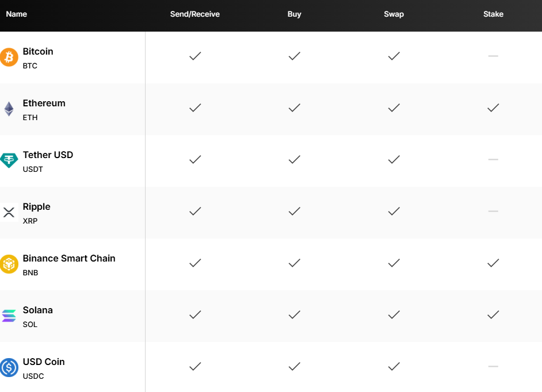The width and height of the screenshot is (542, 392).
Task: Click Solana's Swap checkmark
Action: click(x=394, y=314)
